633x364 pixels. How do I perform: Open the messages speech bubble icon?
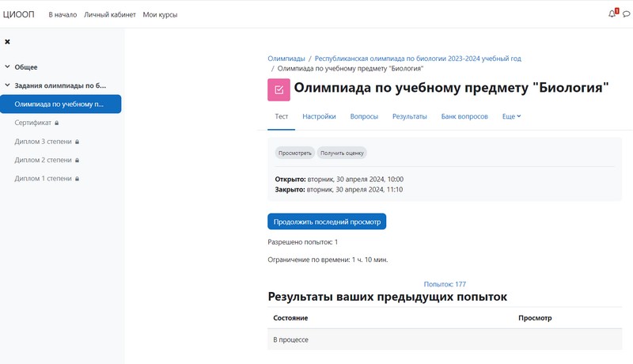(627, 14)
